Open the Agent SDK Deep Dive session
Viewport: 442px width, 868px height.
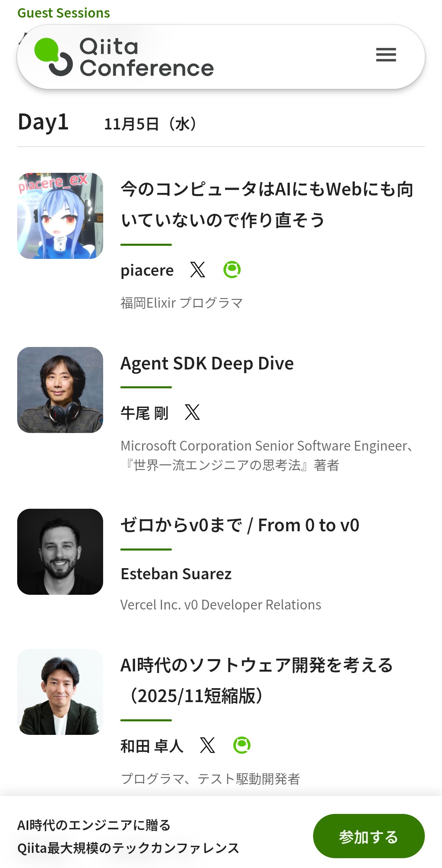pyautogui.click(x=207, y=364)
